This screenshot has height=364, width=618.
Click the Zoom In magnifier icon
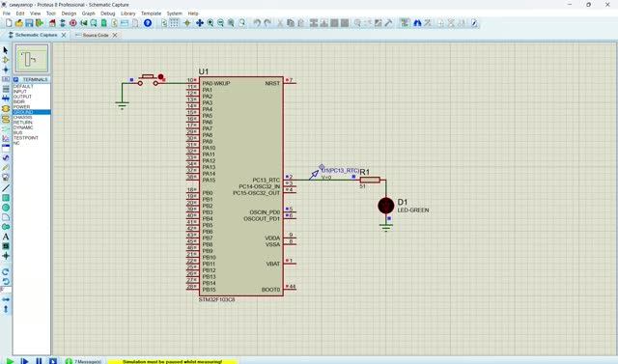point(211,23)
